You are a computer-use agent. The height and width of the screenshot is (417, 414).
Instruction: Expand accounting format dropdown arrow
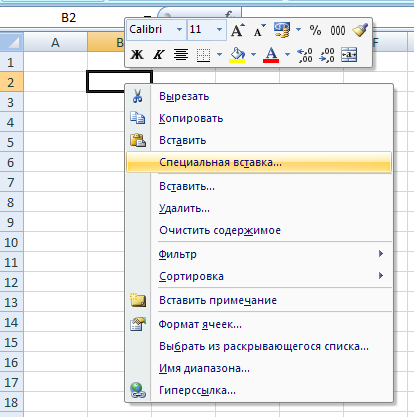tap(298, 30)
